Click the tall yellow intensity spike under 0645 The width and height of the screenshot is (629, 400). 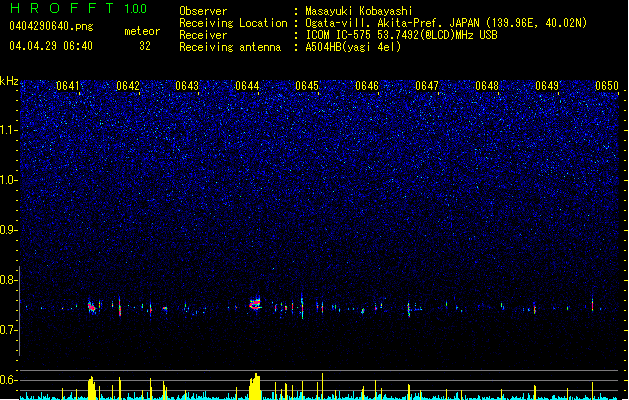322,386
